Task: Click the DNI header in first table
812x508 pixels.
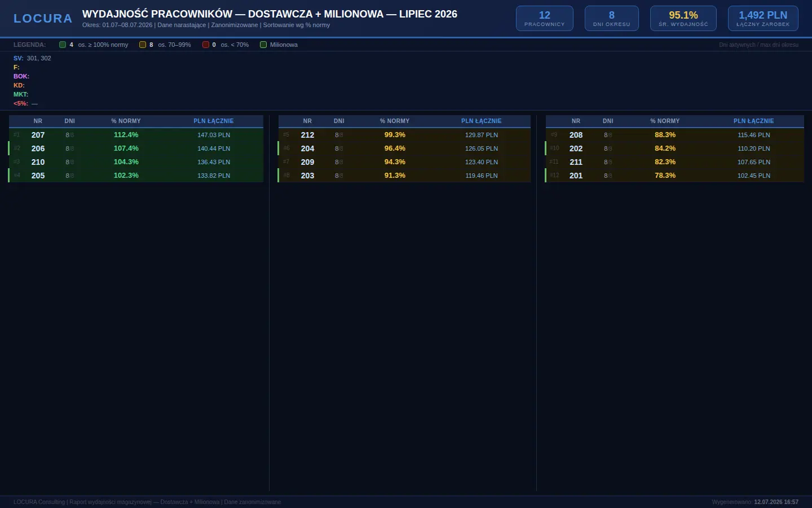Action: 69,121
